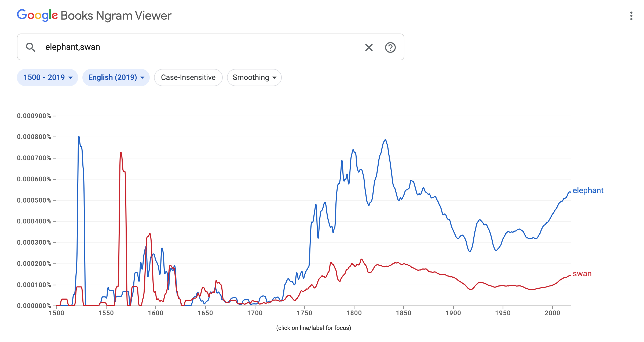Click the 1950 x-axis year label
Image resolution: width=644 pixels, height=342 pixels.
[x=503, y=313]
